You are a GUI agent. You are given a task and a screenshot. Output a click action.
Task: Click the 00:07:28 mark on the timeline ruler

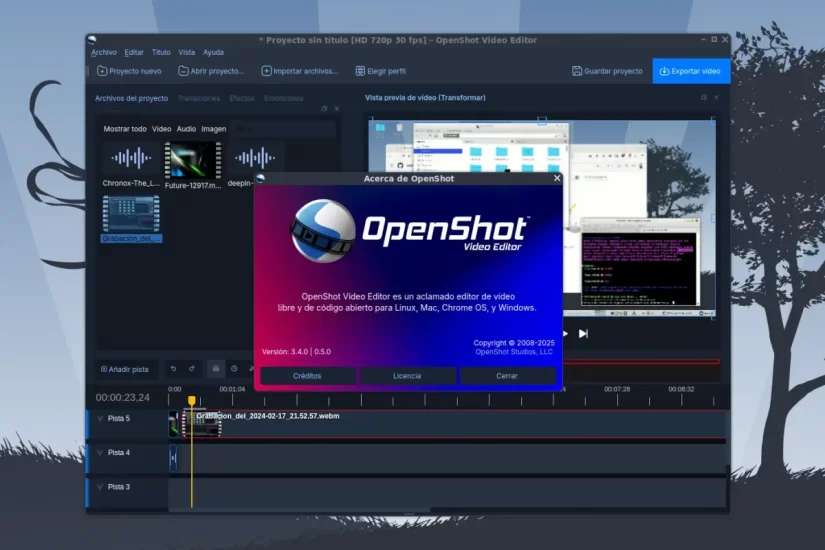pyautogui.click(x=617, y=389)
